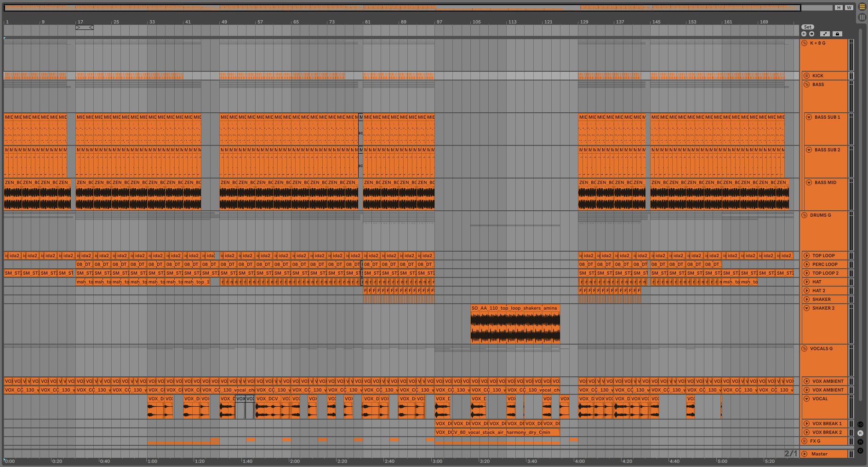This screenshot has height=467, width=868.
Task: Collapse the BASS SUB 1 track
Action: pos(809,117)
